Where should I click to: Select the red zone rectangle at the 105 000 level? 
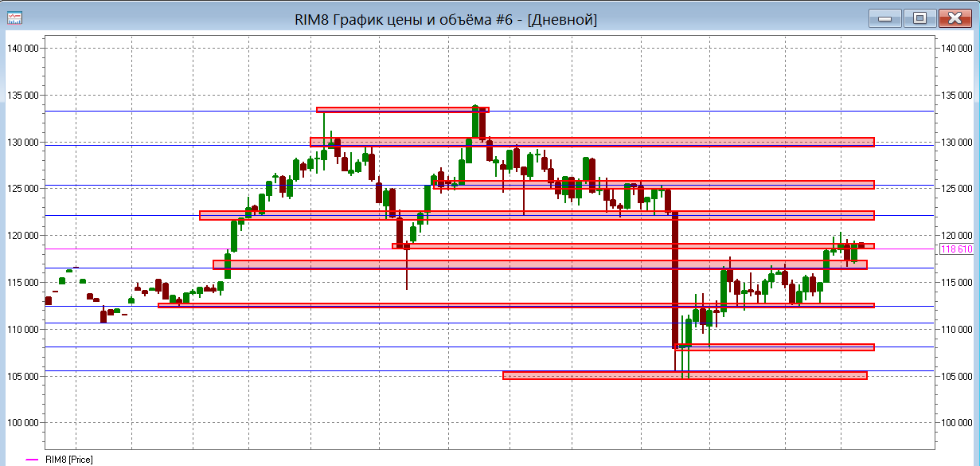(685, 375)
